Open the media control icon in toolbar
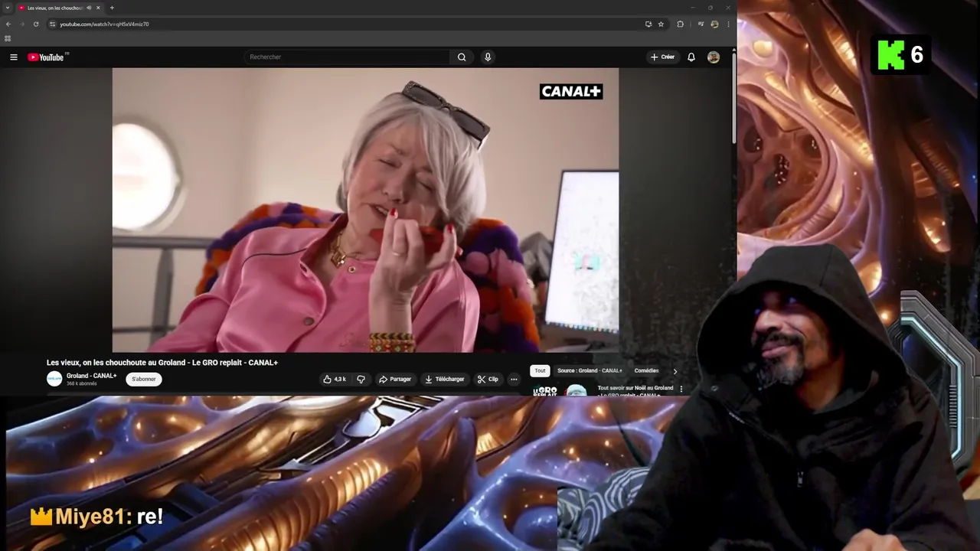 click(x=701, y=24)
